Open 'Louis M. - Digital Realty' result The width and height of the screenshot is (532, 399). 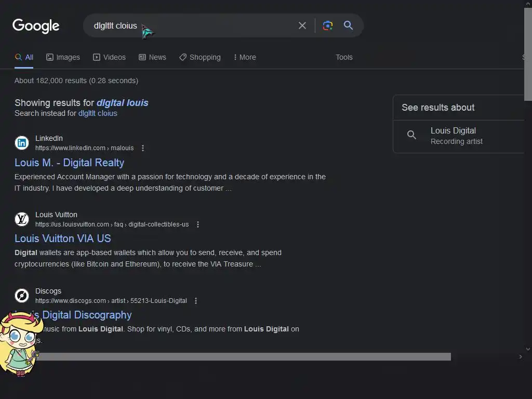[69, 163]
